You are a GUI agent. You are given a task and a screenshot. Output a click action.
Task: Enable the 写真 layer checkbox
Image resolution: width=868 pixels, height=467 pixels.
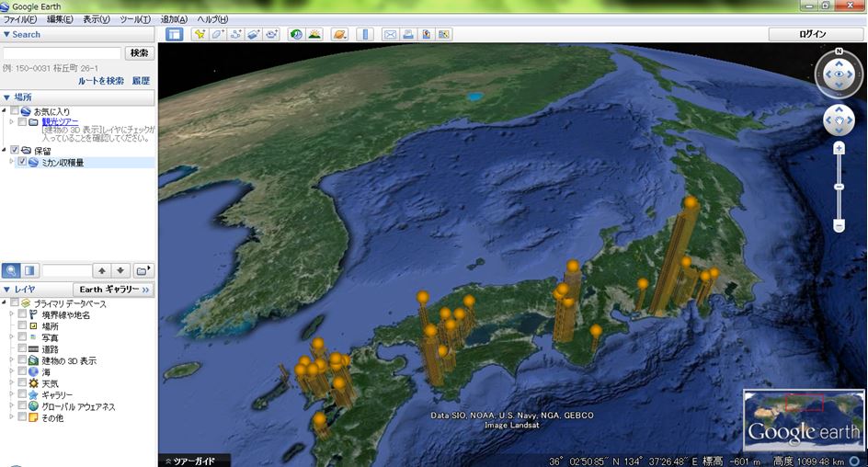tap(22, 336)
